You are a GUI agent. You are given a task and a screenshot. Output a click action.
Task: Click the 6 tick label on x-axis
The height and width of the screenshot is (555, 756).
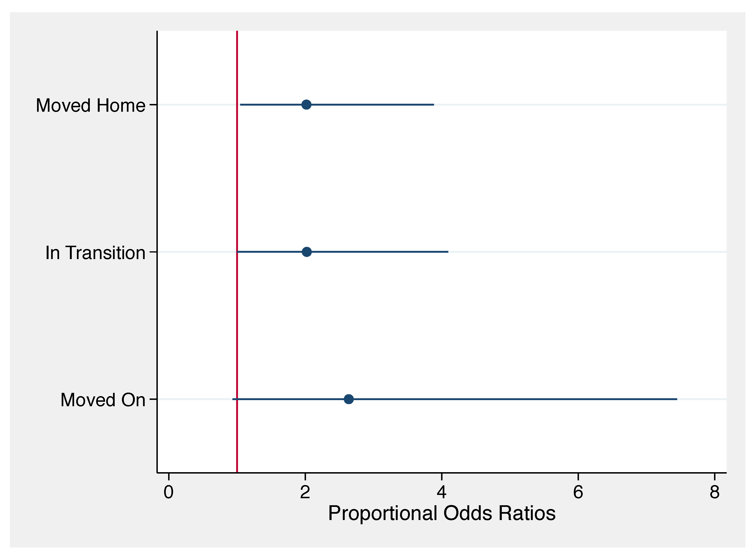pos(578,493)
